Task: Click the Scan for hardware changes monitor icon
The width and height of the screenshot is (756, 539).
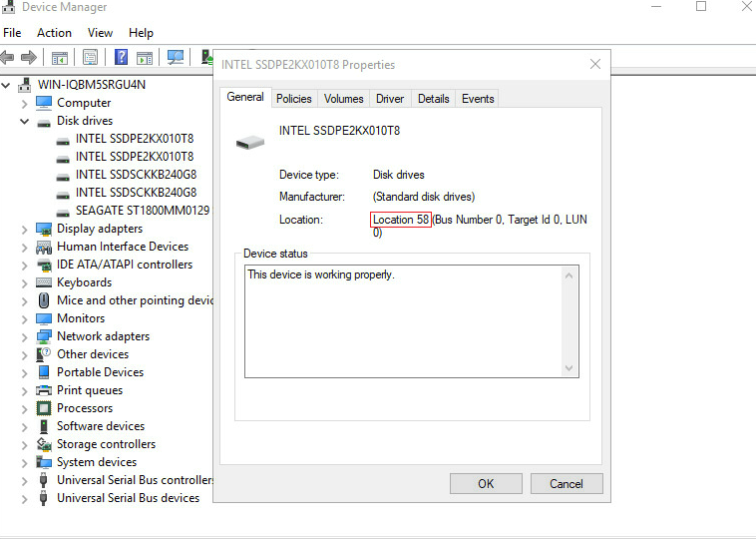Action: pyautogui.click(x=176, y=58)
